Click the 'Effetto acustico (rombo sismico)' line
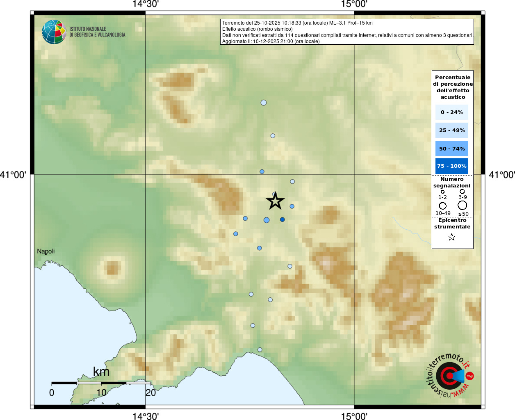The width and height of the screenshot is (515, 420). coord(257,29)
